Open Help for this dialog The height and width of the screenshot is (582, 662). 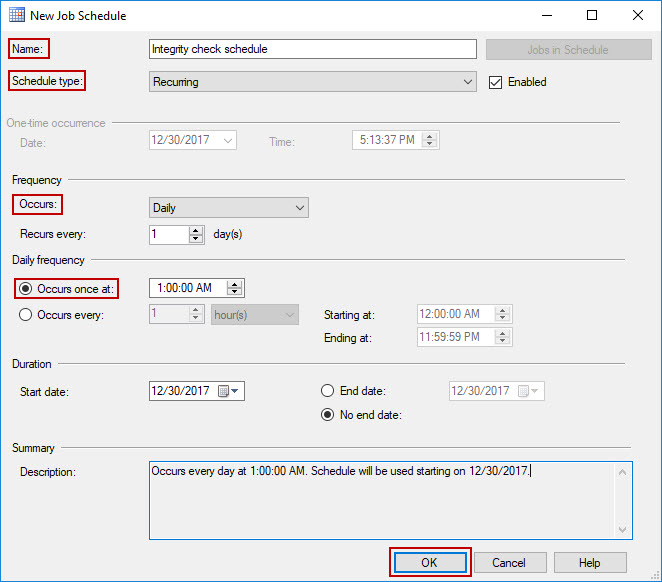[x=590, y=562]
